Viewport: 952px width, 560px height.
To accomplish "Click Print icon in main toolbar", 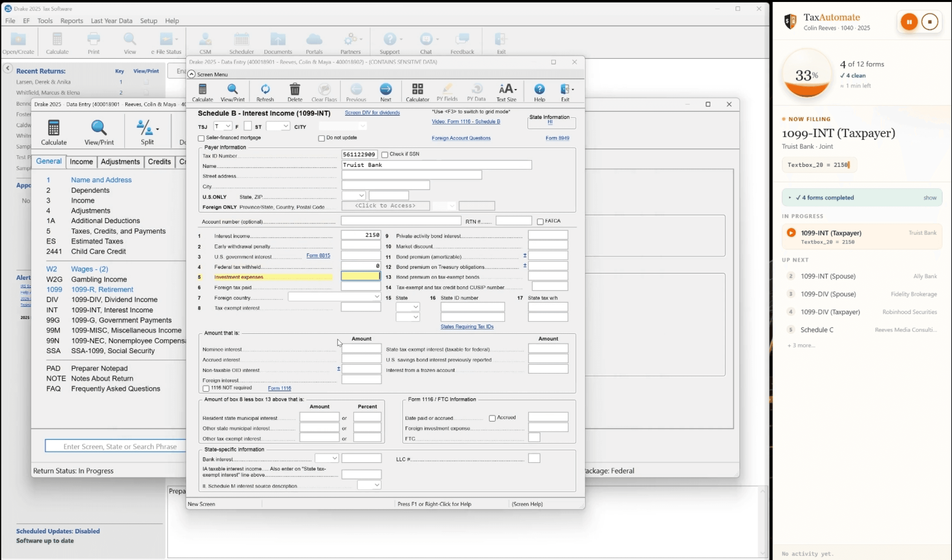I will [93, 44].
